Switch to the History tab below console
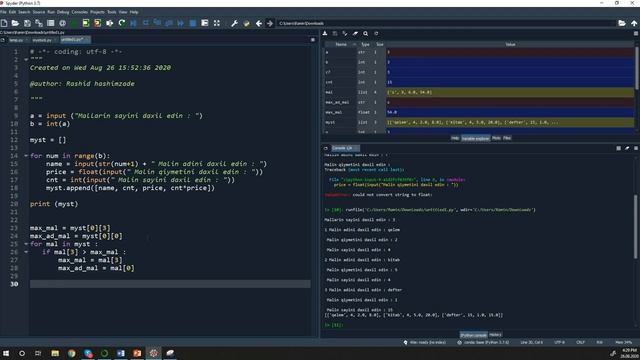 point(495,335)
